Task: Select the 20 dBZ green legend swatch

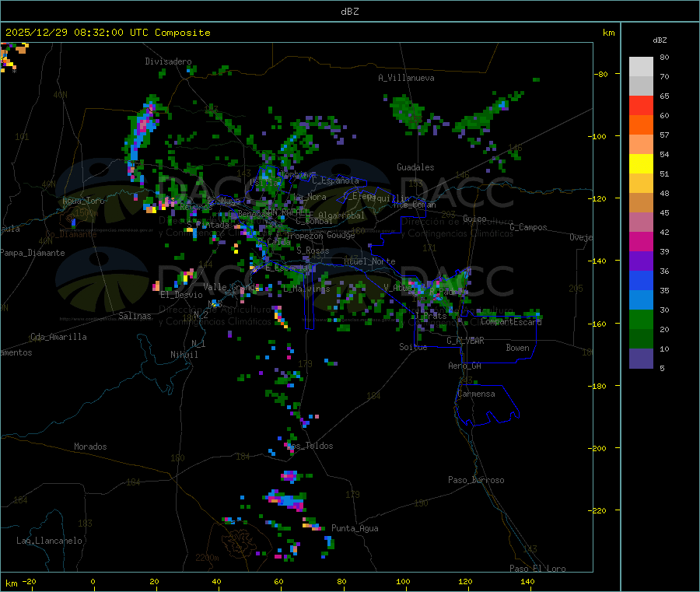Action: 641,319
